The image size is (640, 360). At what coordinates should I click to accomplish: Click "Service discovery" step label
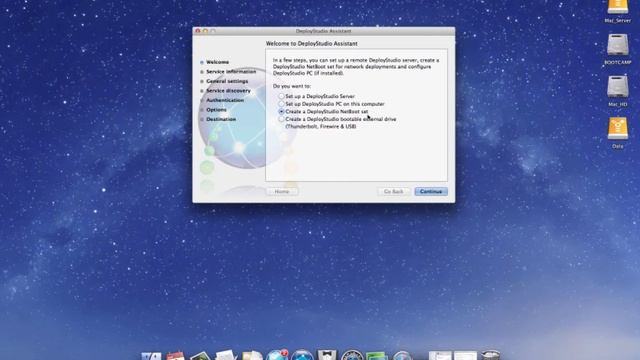point(228,91)
